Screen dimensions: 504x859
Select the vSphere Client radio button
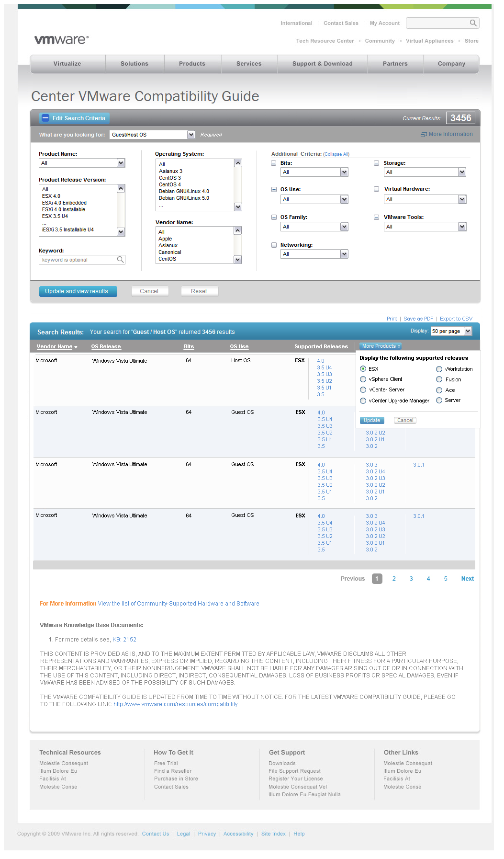(363, 379)
